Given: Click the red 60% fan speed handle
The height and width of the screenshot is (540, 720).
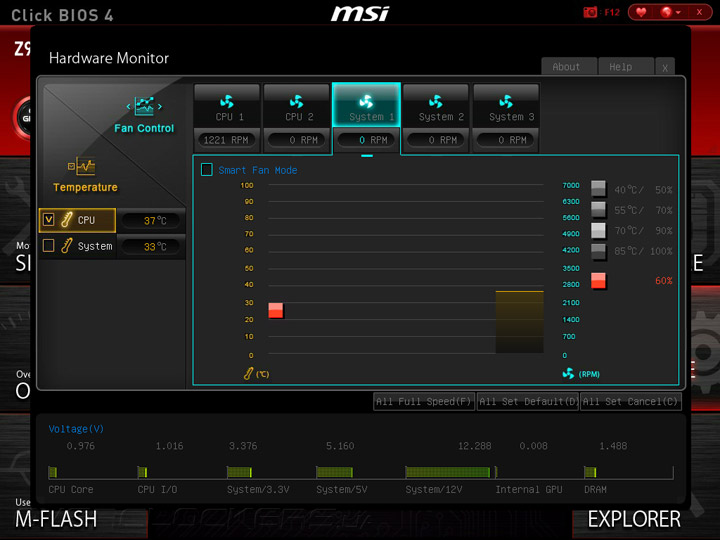Looking at the screenshot, I should [598, 281].
